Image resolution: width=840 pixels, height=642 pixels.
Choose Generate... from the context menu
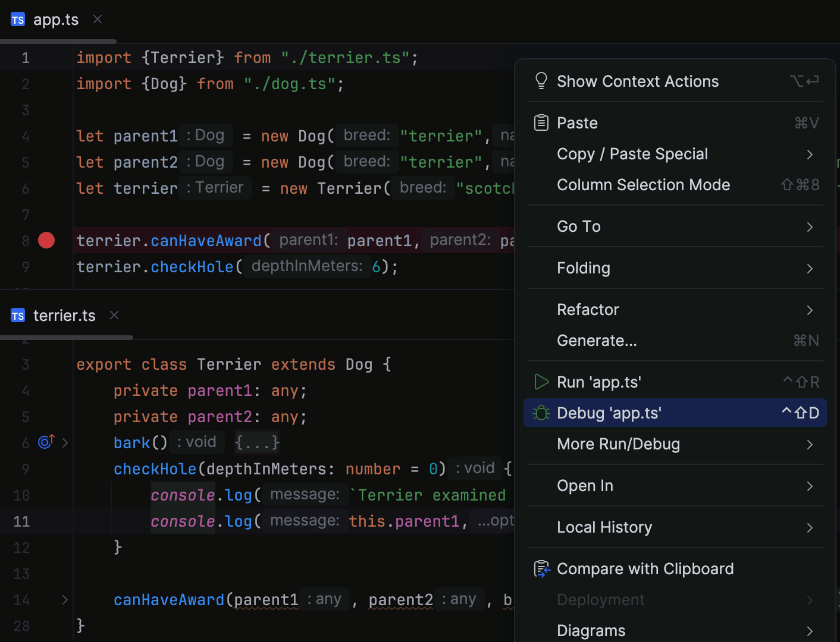[x=597, y=340]
